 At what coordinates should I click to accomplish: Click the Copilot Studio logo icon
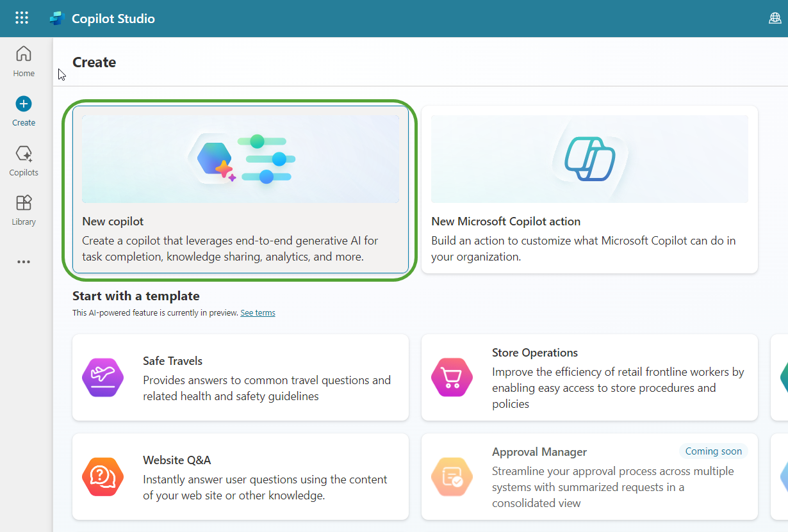[58, 19]
